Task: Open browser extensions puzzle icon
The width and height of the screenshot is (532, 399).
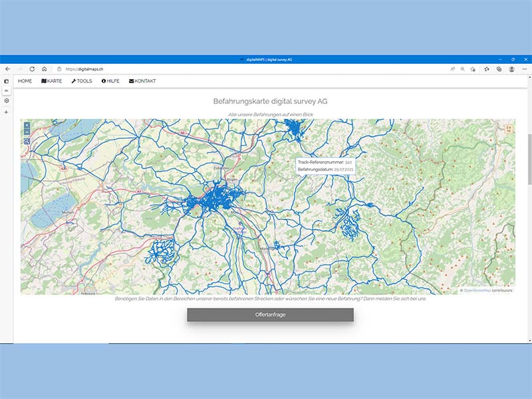Action: [487, 68]
